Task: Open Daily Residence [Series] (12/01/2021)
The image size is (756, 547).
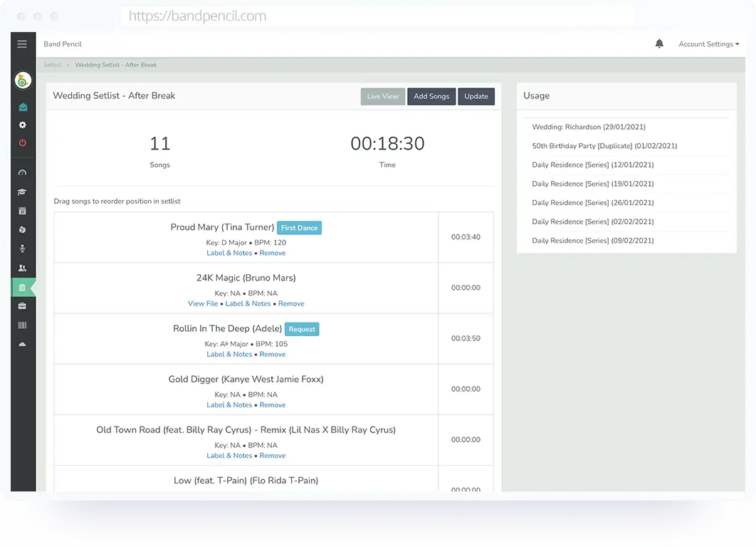Action: coord(593,165)
